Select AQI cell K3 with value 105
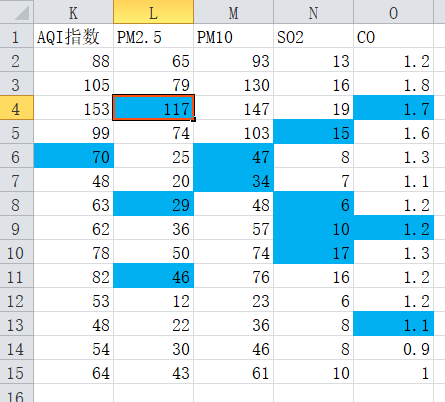Viewport: 445px width, 402px height. click(x=74, y=84)
